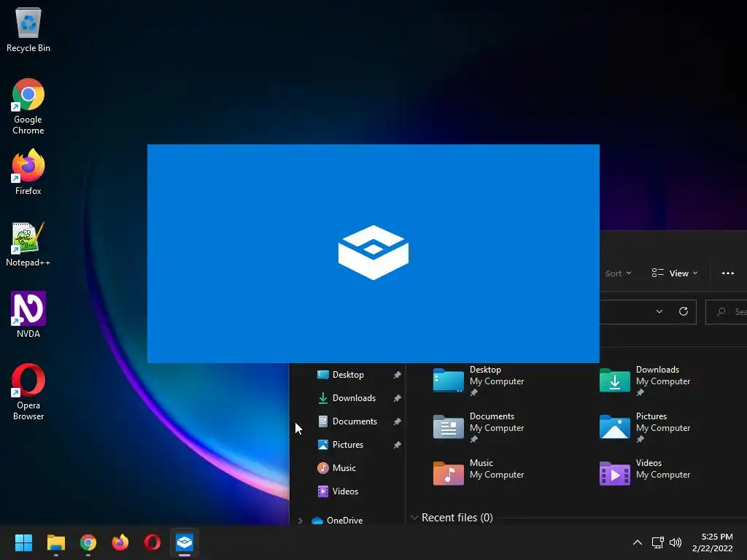The image size is (747, 560).
Task: Unpin Desktop using its sidebar pin icon
Action: 397,376
